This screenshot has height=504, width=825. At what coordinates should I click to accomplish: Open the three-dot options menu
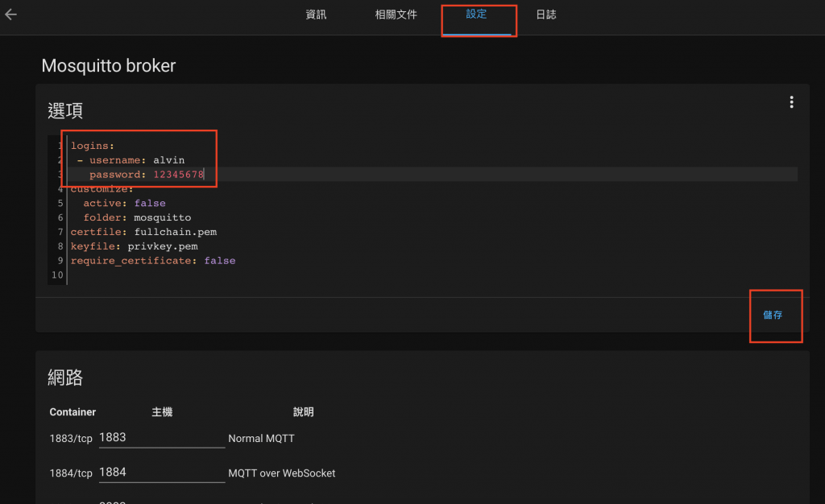tap(791, 102)
